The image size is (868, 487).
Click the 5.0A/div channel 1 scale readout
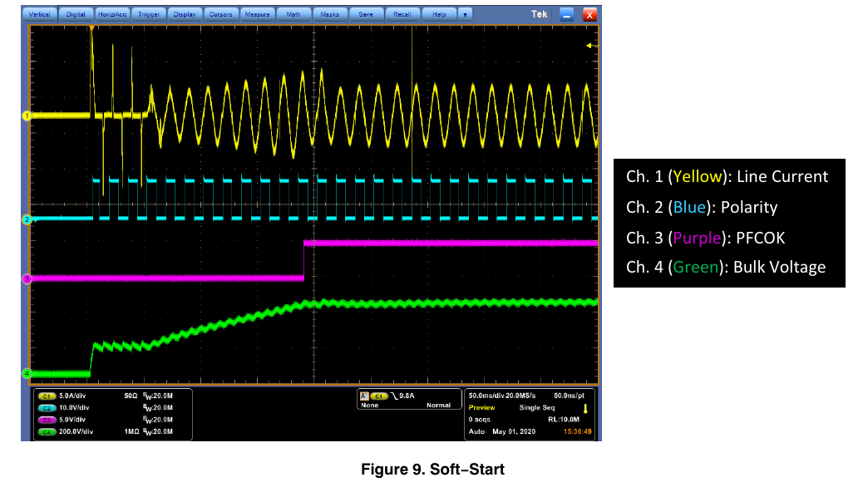[x=72, y=396]
